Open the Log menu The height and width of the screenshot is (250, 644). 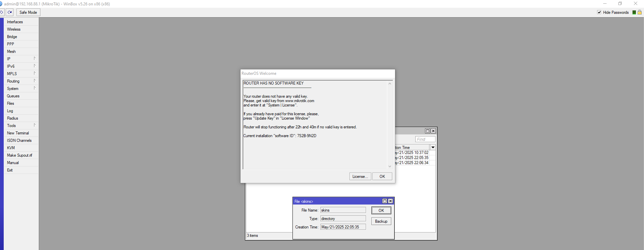pos(21,111)
